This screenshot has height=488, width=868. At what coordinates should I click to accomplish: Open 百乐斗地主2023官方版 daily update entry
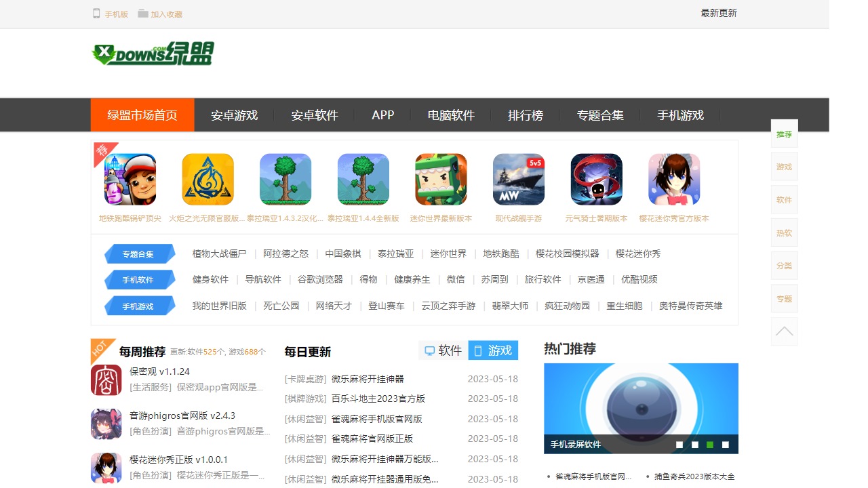378,399
